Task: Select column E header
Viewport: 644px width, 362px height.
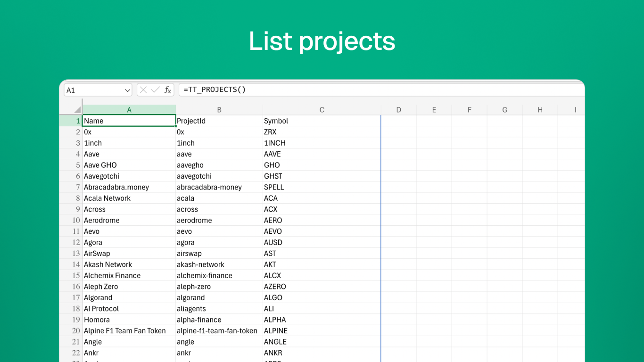Action: [x=434, y=110]
